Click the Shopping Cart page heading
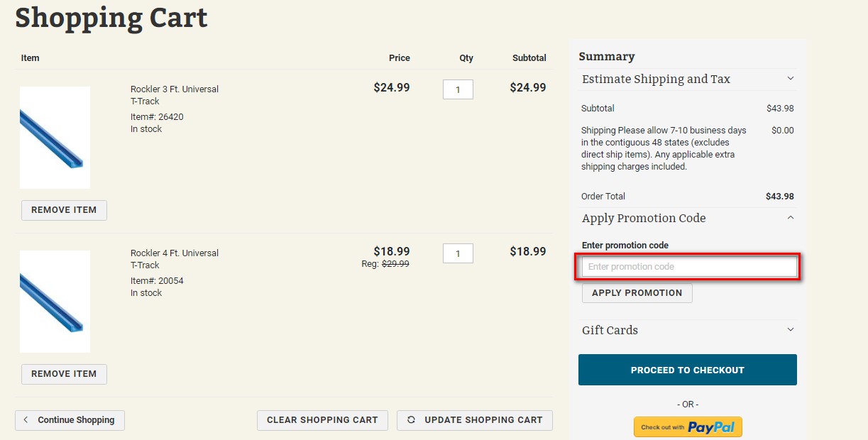Screen dimensions: 868x440 pyautogui.click(x=111, y=17)
